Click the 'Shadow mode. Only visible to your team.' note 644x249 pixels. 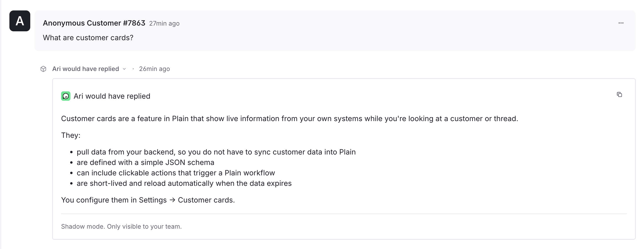(121, 226)
